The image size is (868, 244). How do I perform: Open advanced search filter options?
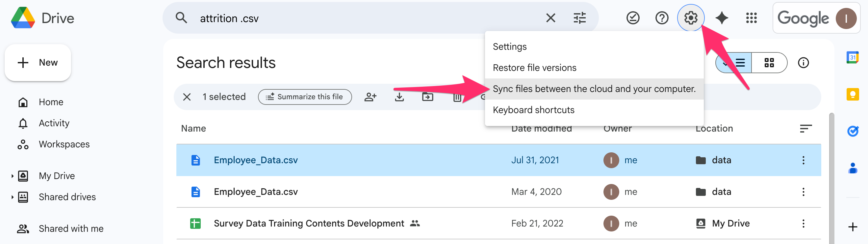pyautogui.click(x=579, y=18)
